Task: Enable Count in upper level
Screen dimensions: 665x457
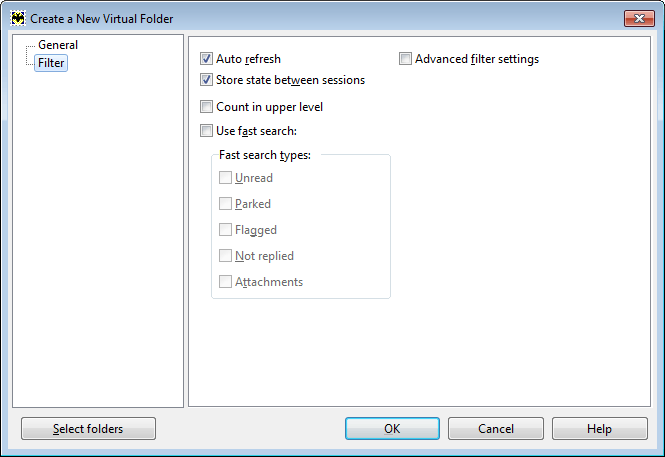Action: click(207, 106)
